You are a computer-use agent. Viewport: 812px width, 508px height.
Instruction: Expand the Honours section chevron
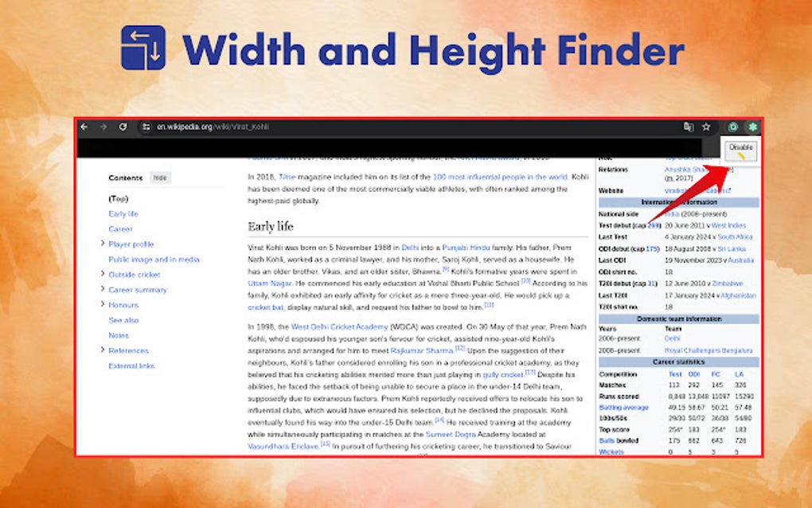[103, 304]
